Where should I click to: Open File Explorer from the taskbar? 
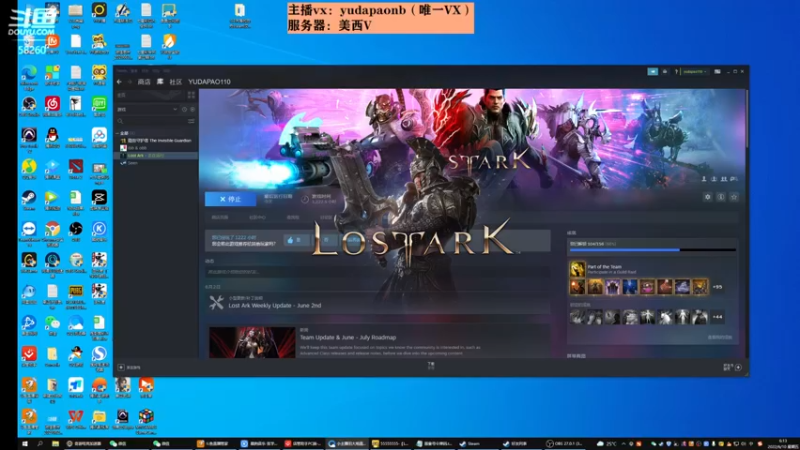coord(55,444)
